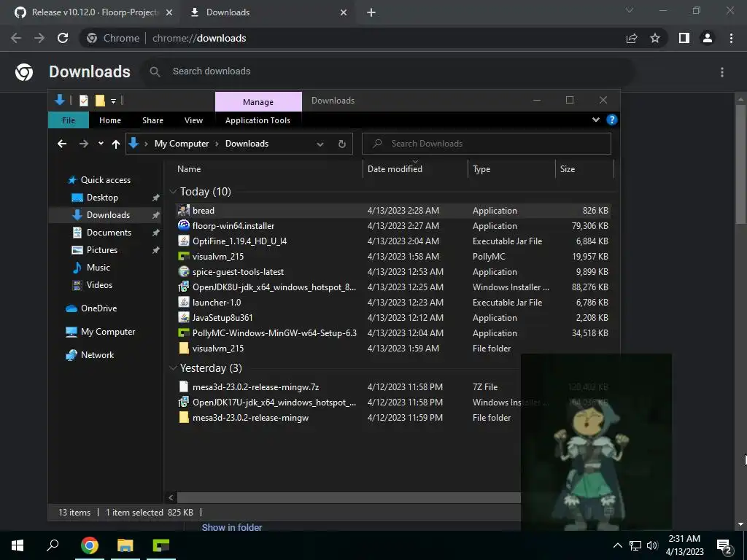Click the mesa3d-23.0.2-release-mingw.7z file icon
The width and height of the screenshot is (747, 560).
[183, 386]
